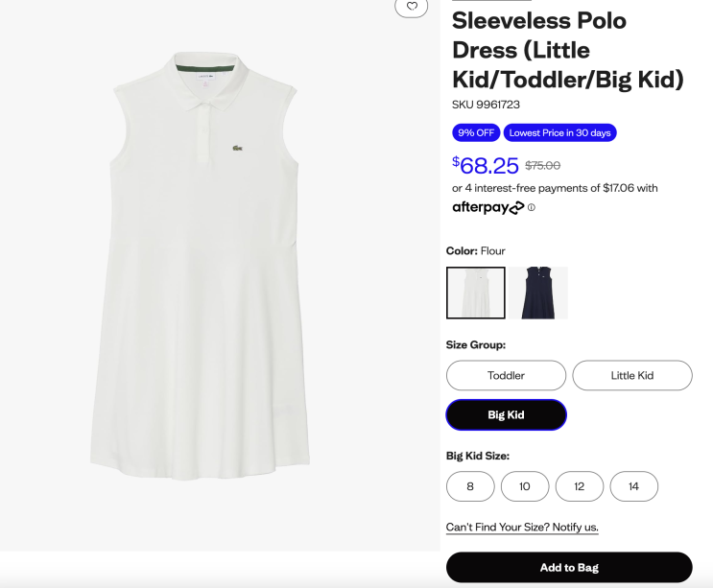
Task: Click the 9% OFF badge
Action: (x=476, y=132)
